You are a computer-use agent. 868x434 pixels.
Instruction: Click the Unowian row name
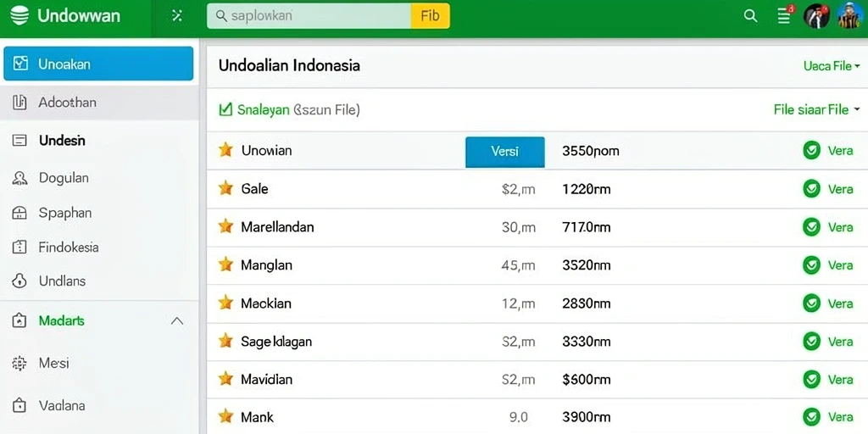[x=267, y=151]
